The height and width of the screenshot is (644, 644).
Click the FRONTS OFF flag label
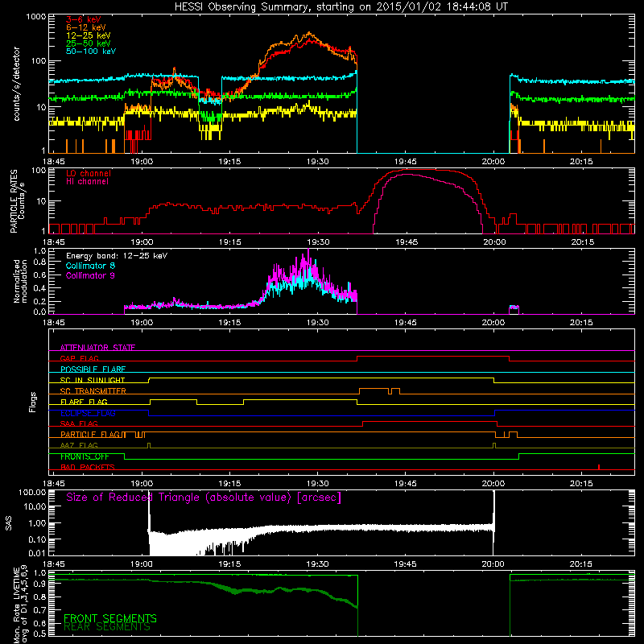(85, 456)
